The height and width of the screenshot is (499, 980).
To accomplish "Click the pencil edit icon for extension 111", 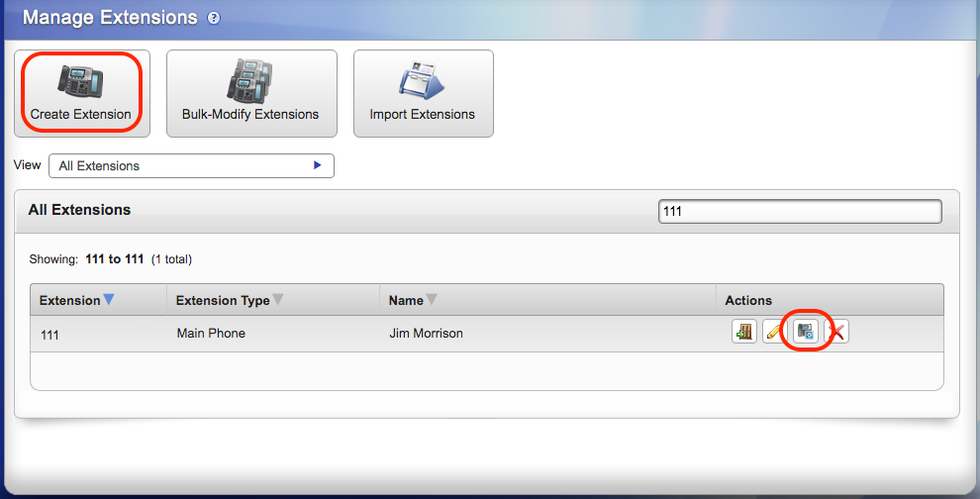I will [775, 332].
